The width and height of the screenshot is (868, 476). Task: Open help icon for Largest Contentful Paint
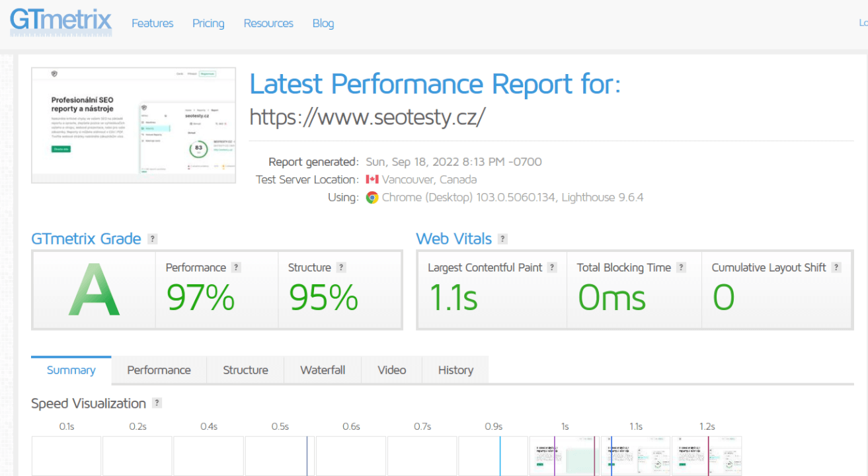(x=552, y=268)
